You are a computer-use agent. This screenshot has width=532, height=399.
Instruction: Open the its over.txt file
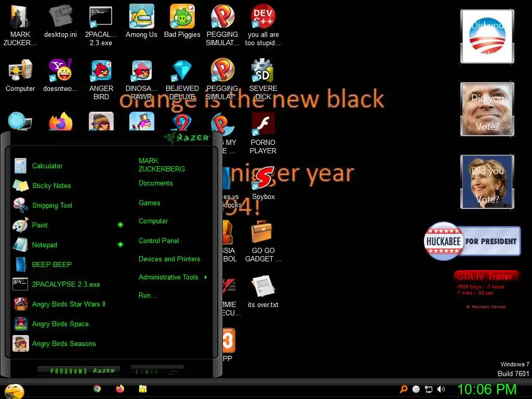[x=263, y=292]
